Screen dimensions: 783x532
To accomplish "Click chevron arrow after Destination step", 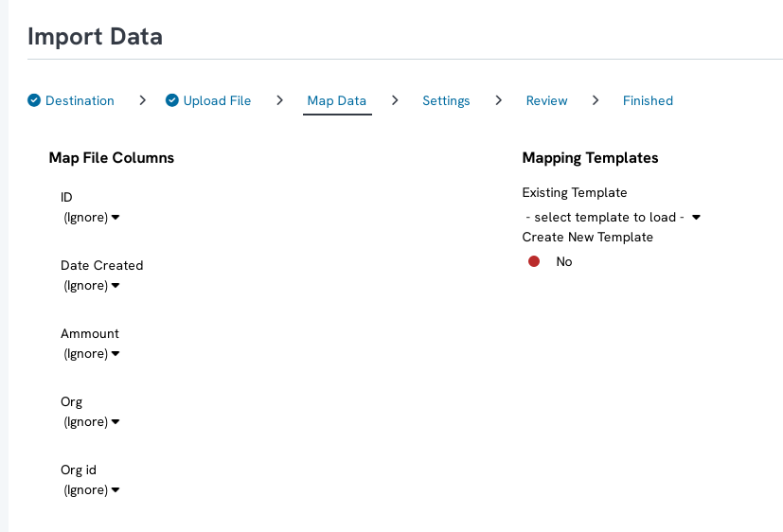I will pos(142,100).
